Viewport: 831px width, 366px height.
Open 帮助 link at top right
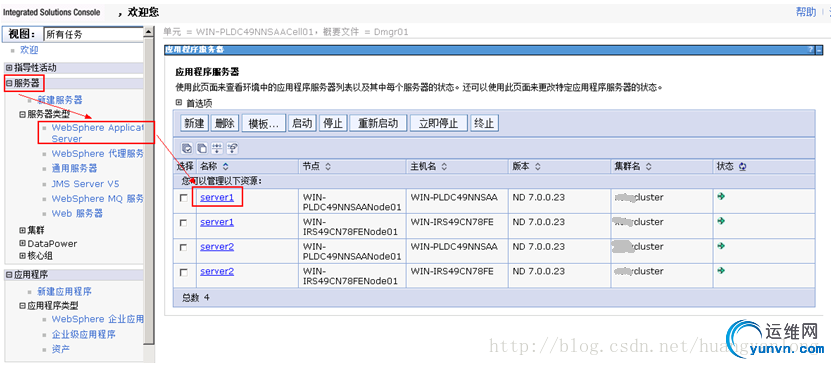click(x=806, y=12)
